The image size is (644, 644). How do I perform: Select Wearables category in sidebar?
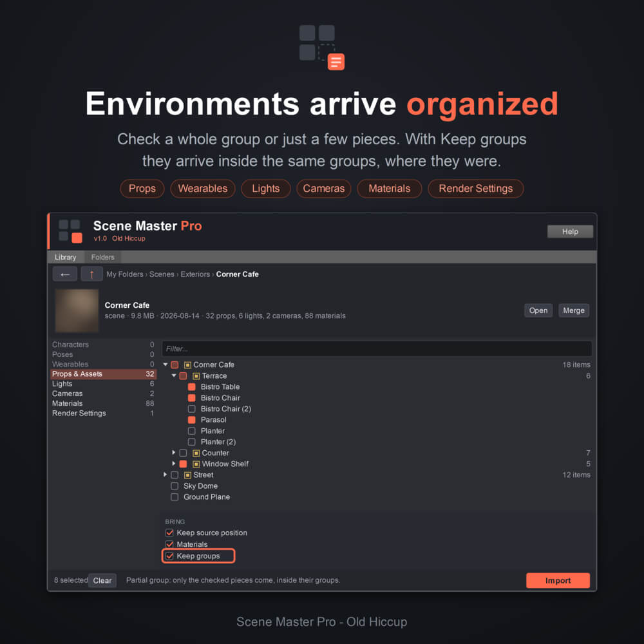[103, 365]
